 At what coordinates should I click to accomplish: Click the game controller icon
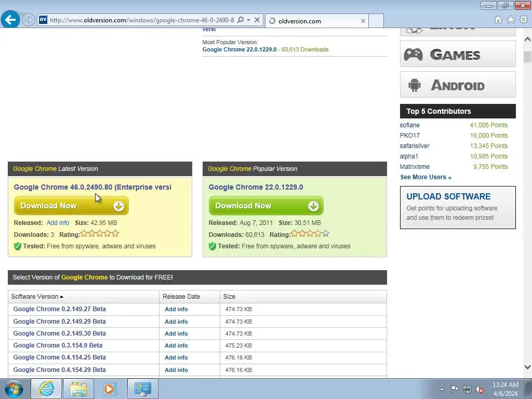(413, 54)
